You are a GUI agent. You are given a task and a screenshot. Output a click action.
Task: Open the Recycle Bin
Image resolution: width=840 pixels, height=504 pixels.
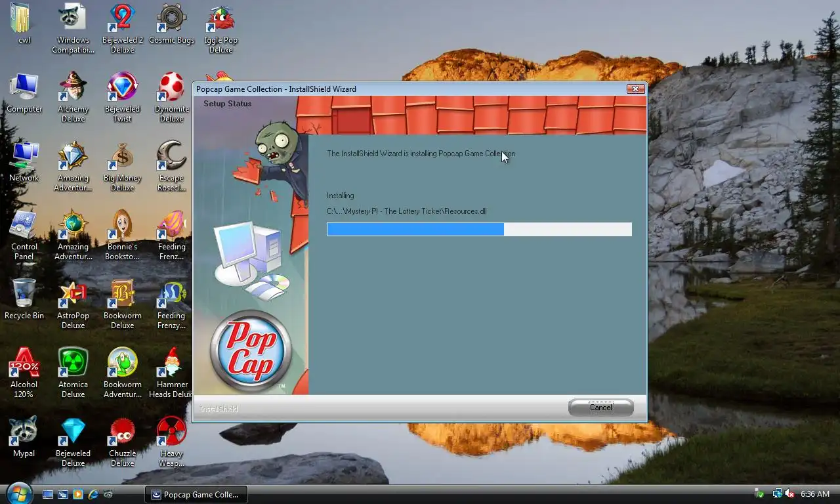click(24, 300)
